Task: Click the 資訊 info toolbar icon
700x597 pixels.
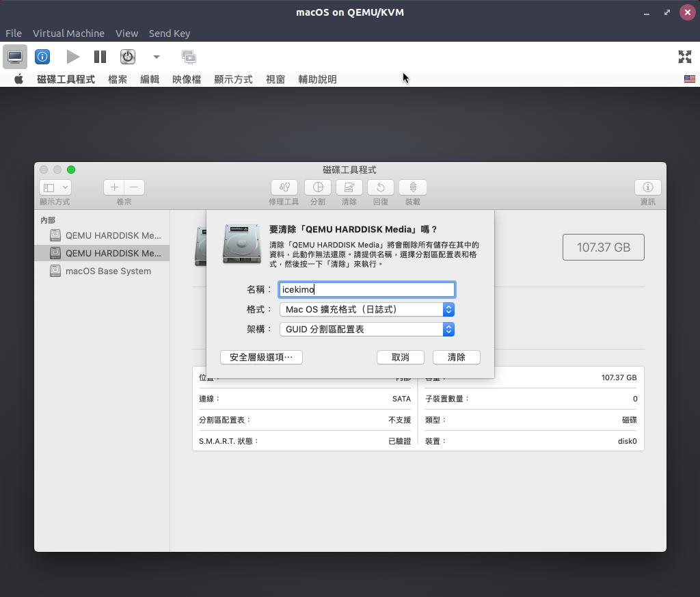Action: pos(648,187)
